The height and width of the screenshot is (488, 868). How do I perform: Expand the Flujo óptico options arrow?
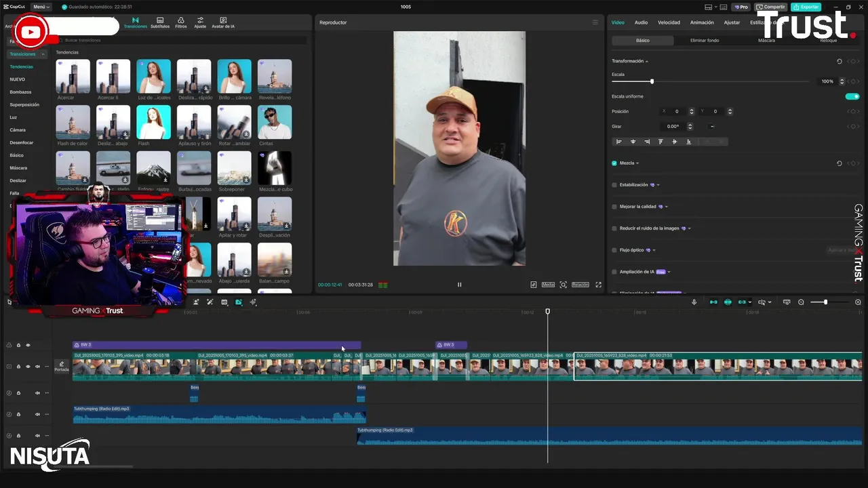click(654, 250)
